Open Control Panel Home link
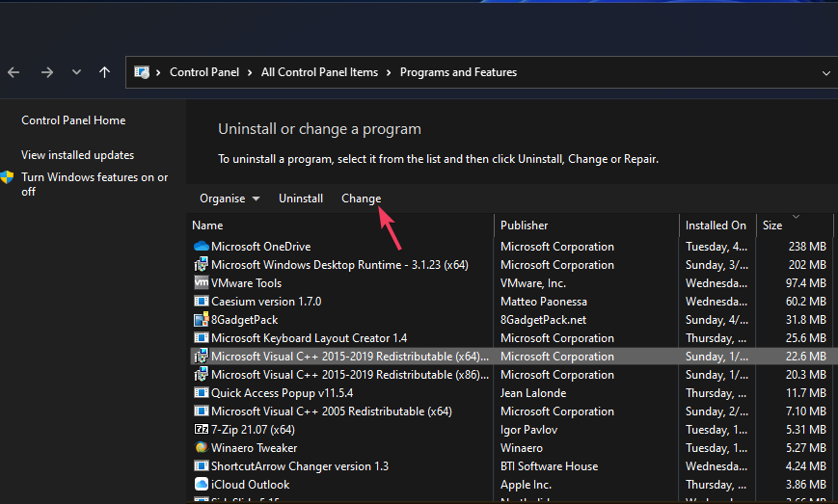Screen dimensions: 838x504 click(73, 120)
